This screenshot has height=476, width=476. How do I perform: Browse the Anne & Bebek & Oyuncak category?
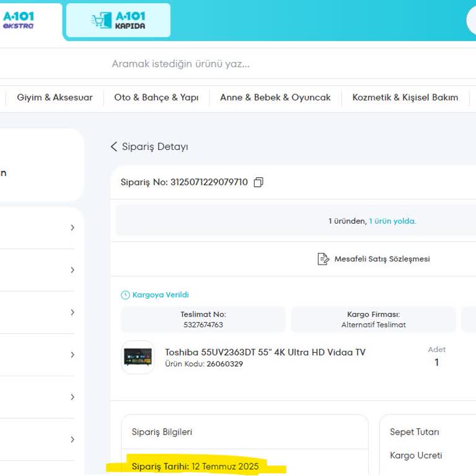click(275, 97)
